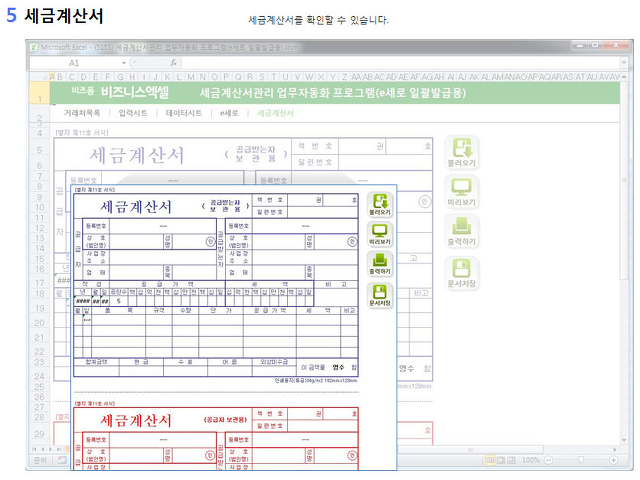Close the Excel window
This screenshot has height=480, width=640.
[x=616, y=45]
